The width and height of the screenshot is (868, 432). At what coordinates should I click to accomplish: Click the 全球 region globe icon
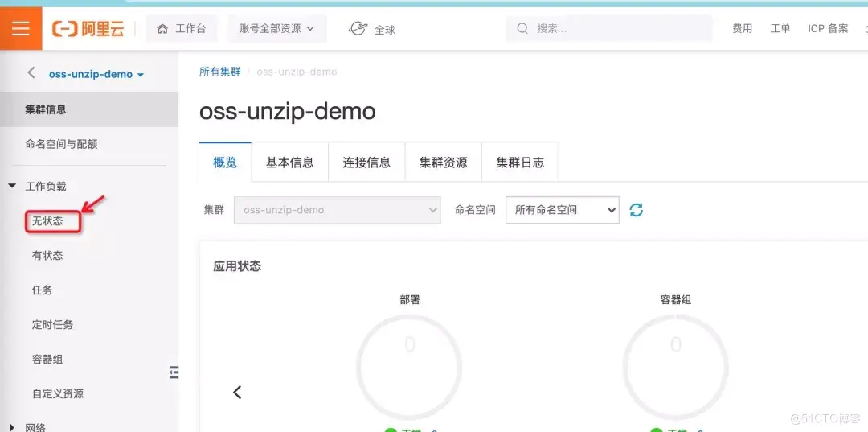[x=358, y=29]
